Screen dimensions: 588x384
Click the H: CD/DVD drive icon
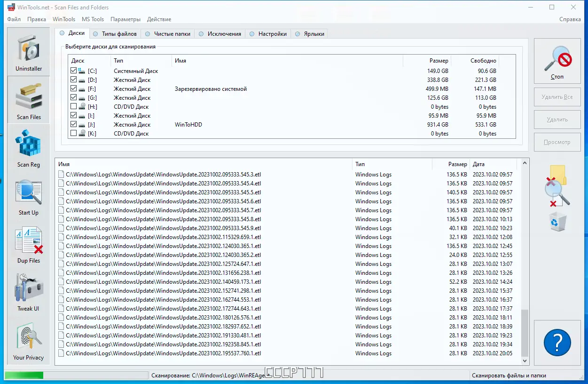(81, 107)
